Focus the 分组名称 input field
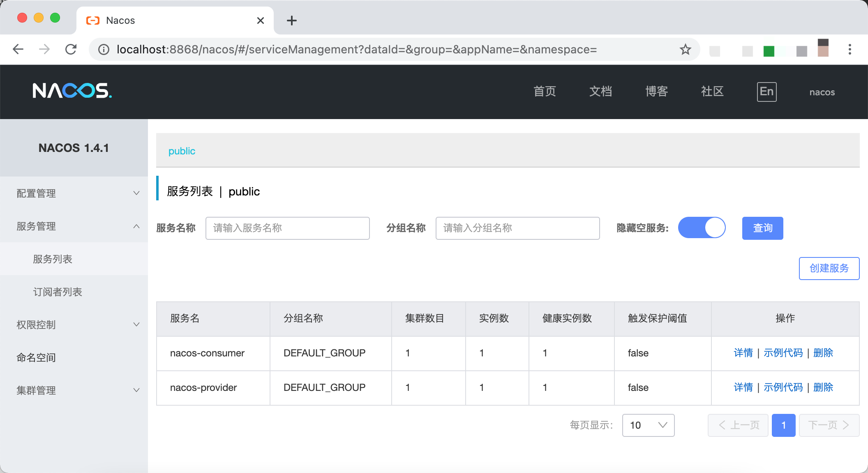The width and height of the screenshot is (868, 473). (x=517, y=228)
